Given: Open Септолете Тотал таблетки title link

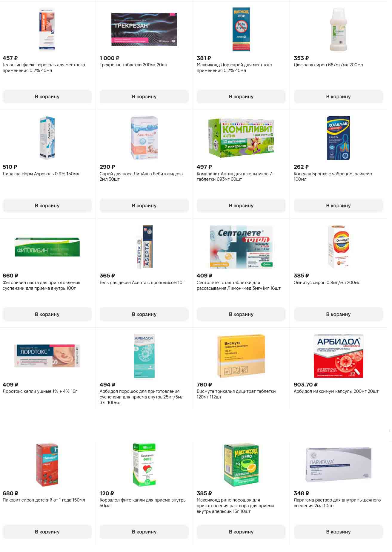Looking at the screenshot, I should click(x=239, y=285).
